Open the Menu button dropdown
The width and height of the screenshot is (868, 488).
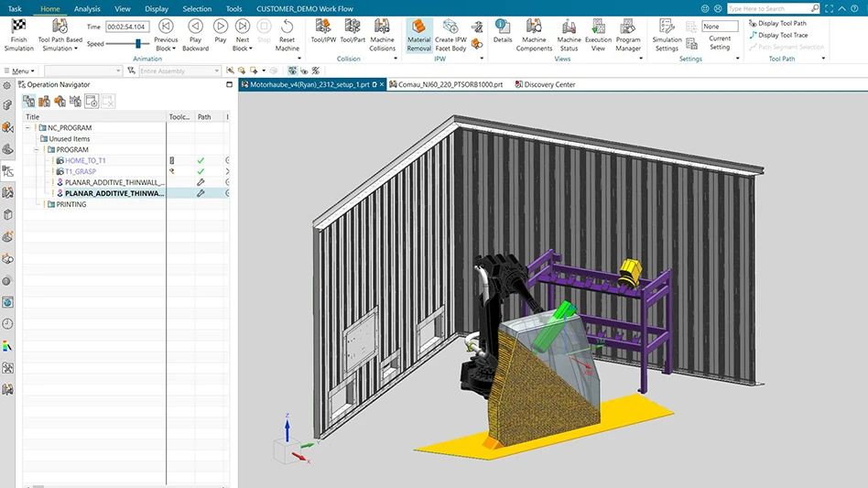22,70
